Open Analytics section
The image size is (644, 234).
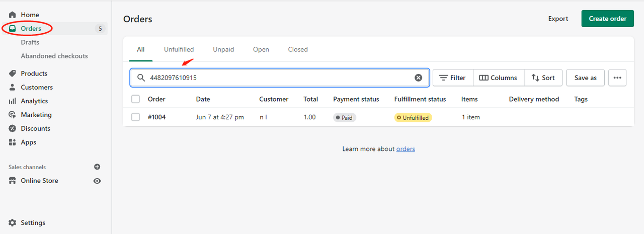(x=34, y=101)
